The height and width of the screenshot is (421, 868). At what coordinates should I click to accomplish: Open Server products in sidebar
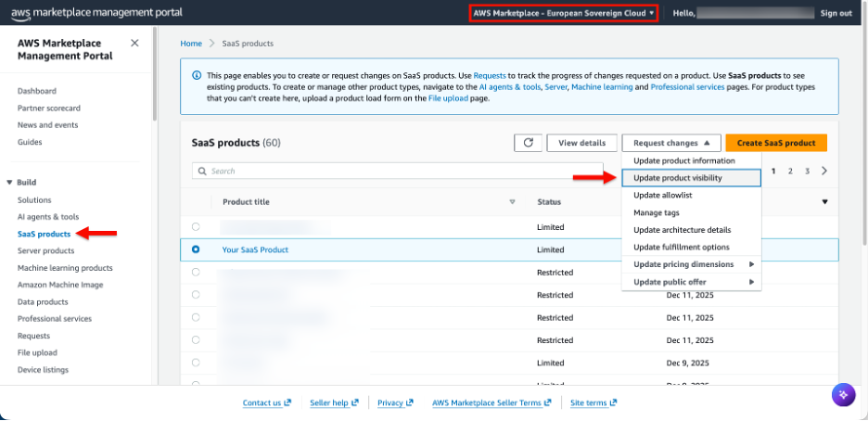[x=45, y=250]
